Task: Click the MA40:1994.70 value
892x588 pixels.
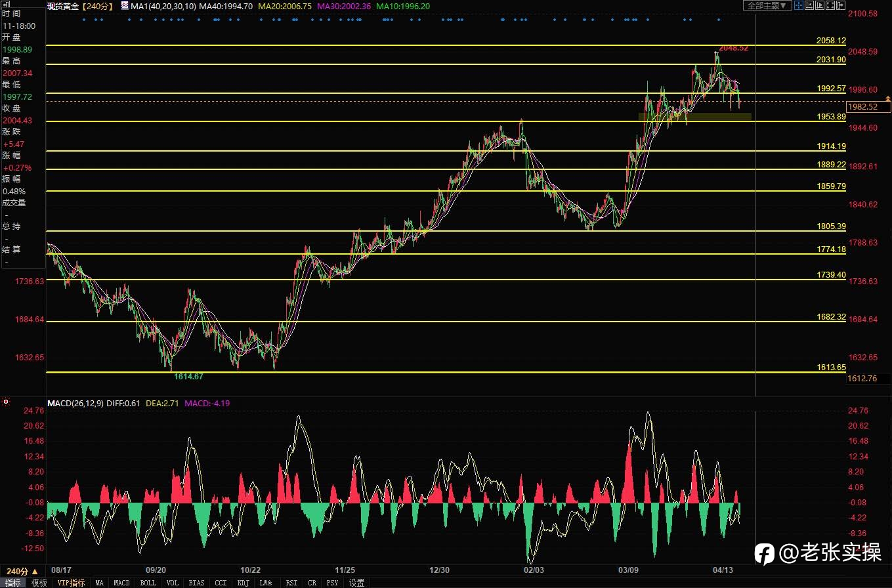Action: 226,6
